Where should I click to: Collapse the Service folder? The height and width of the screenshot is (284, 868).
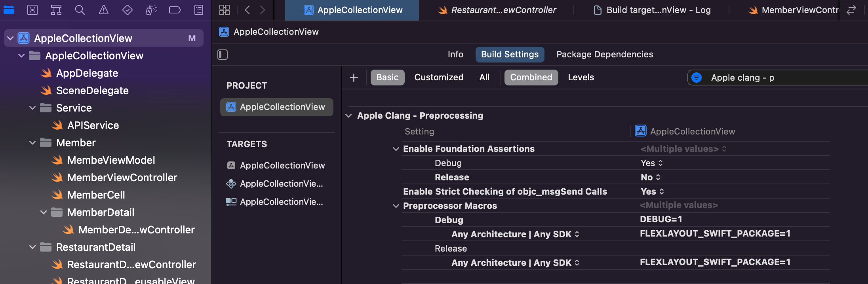32,108
